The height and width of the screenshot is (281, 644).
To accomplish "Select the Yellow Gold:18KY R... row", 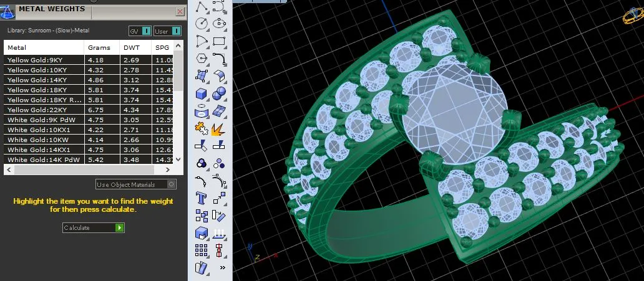I will tap(89, 100).
